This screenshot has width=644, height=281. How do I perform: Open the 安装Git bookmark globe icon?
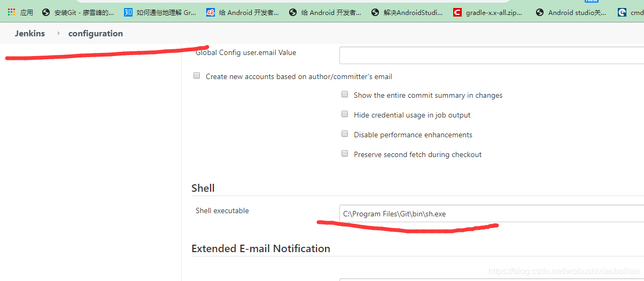pyautogui.click(x=46, y=12)
